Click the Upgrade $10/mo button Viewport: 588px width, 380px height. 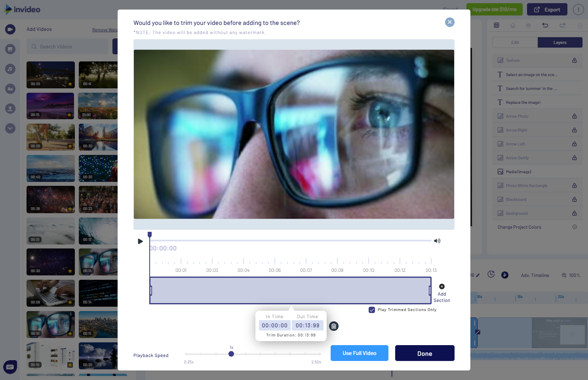[495, 10]
